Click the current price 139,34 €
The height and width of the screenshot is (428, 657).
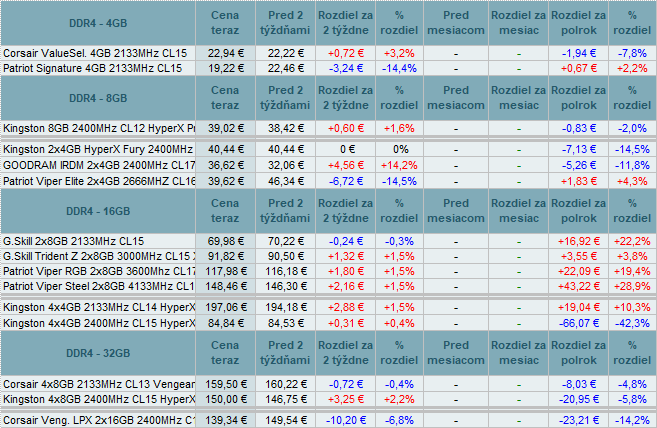(x=226, y=420)
